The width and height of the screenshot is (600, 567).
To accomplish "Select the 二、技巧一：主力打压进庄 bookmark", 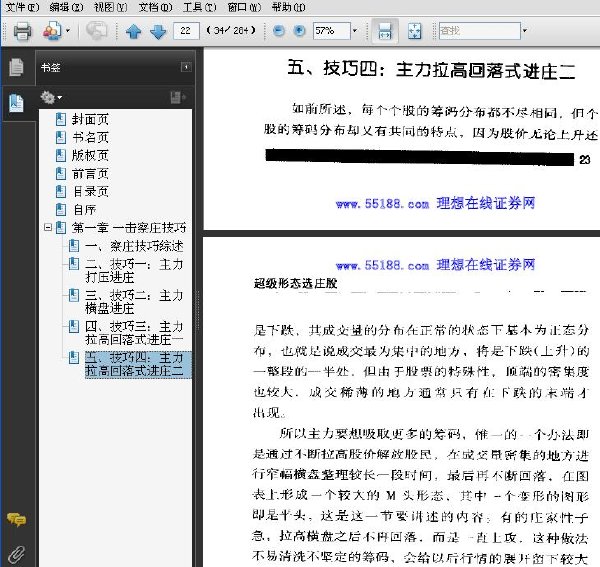I will [x=134, y=270].
